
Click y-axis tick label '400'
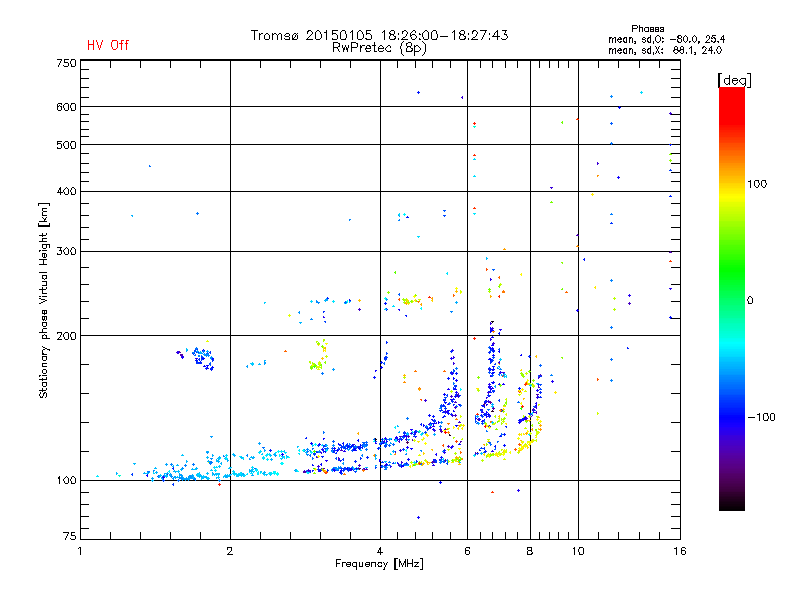click(66, 191)
